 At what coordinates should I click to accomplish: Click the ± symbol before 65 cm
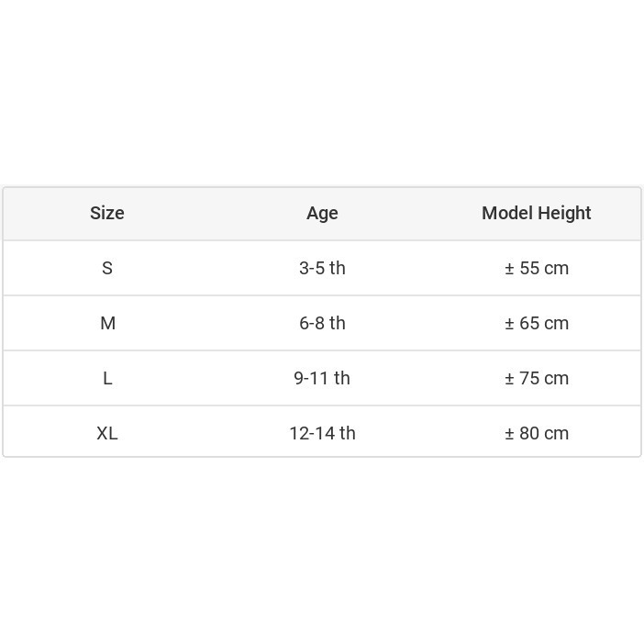click(x=509, y=324)
